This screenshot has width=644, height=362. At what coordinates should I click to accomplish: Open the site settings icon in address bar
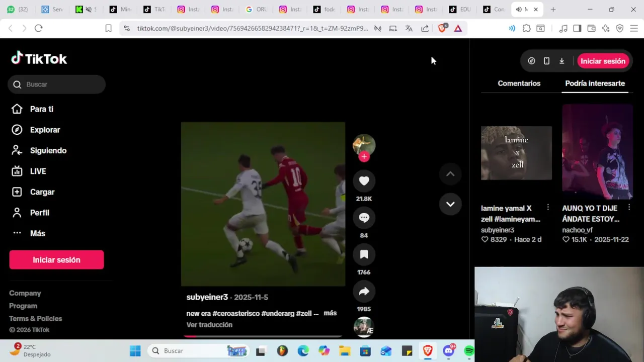[x=126, y=29]
